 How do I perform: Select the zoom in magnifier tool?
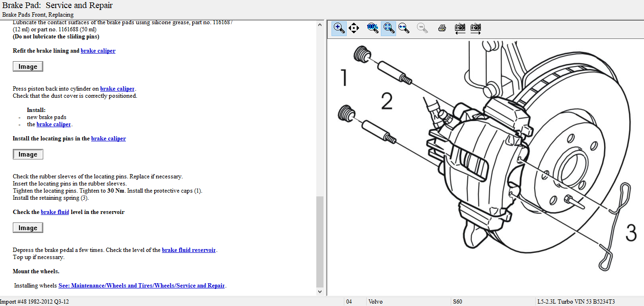click(x=339, y=28)
